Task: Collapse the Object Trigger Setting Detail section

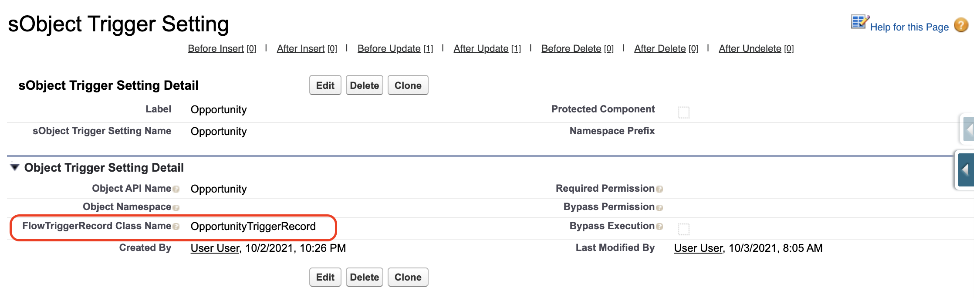Action: [15, 167]
